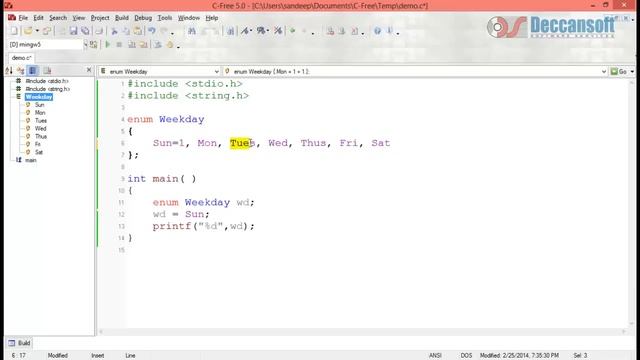Image resolution: width=640 pixels, height=360 pixels.
Task: Click the Save All icon
Action: tap(85, 31)
